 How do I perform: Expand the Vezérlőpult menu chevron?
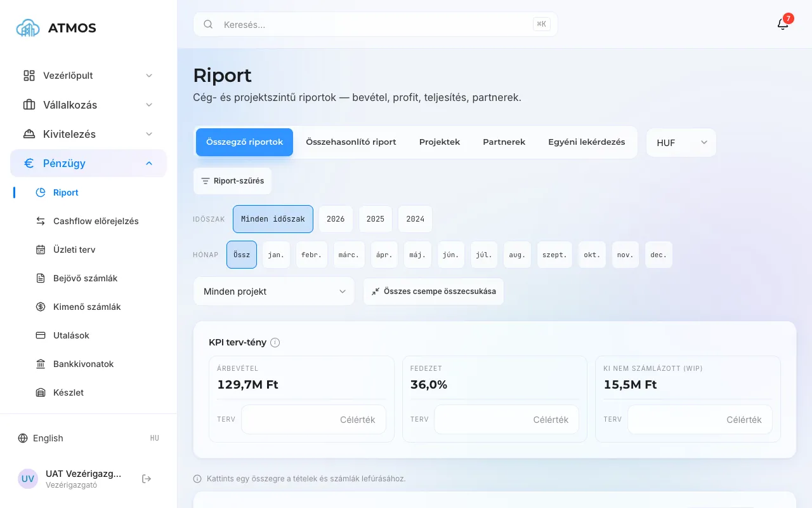coord(149,76)
